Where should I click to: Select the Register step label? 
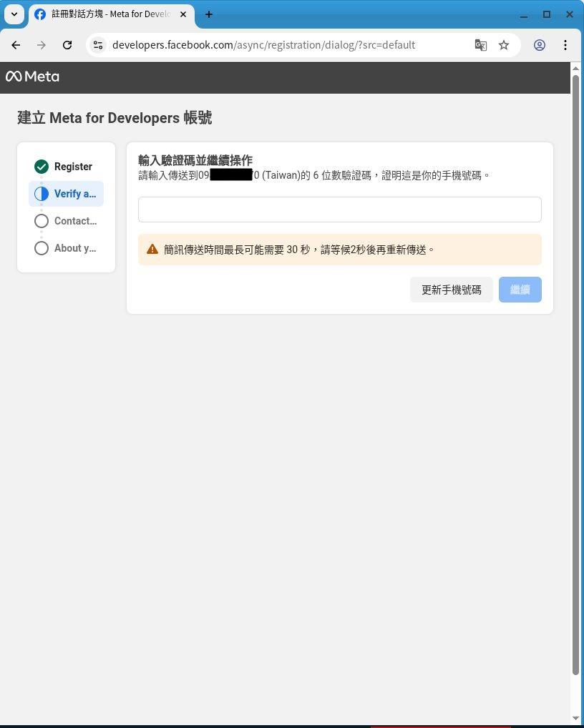(74, 167)
